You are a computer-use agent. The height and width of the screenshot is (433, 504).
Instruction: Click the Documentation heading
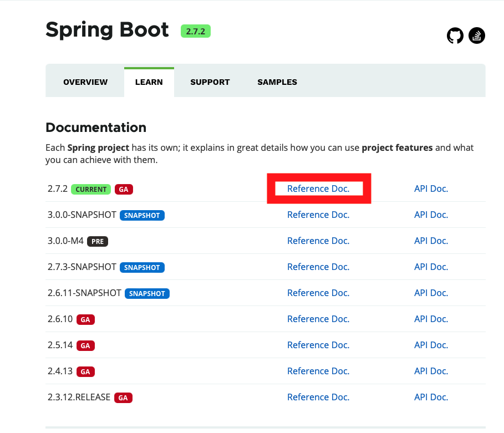click(96, 128)
